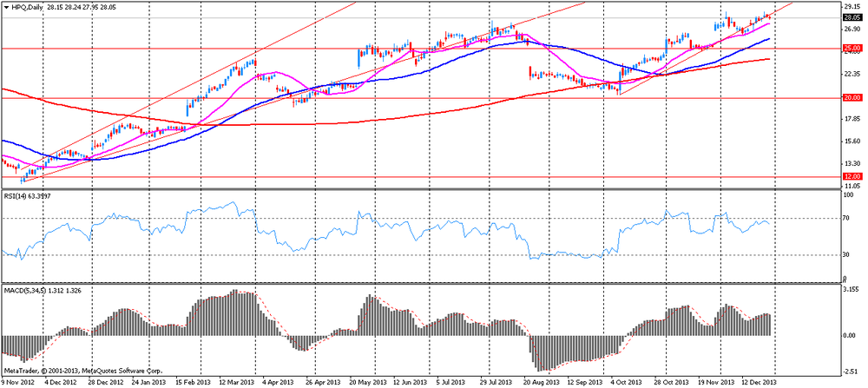
Task: Click the OHLC values 28.15 28.24 27.95 28.05
Action: click(80, 6)
